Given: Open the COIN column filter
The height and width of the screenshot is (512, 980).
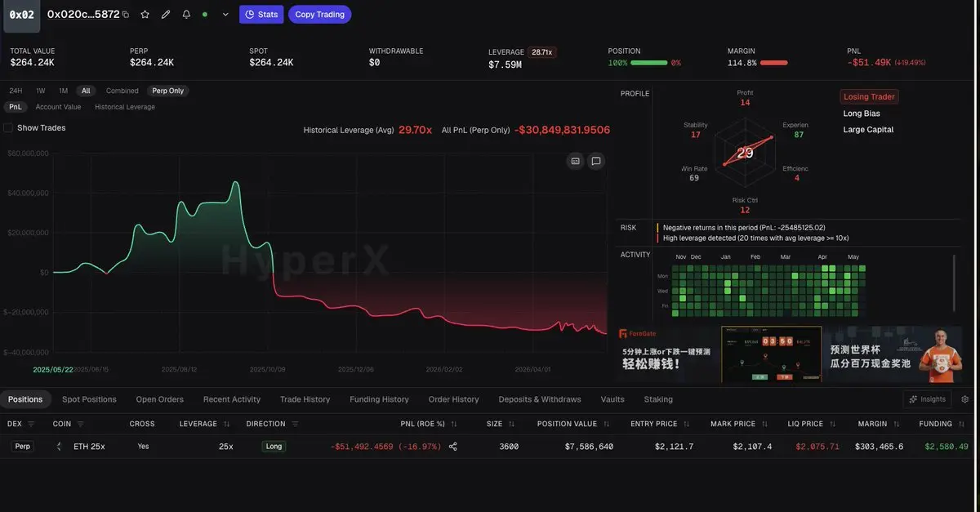Looking at the screenshot, I should coord(81,424).
